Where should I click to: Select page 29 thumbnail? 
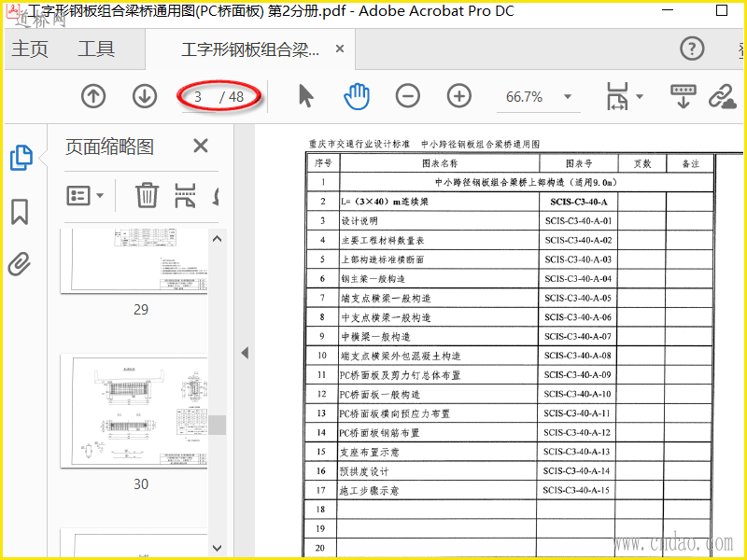tap(134, 261)
